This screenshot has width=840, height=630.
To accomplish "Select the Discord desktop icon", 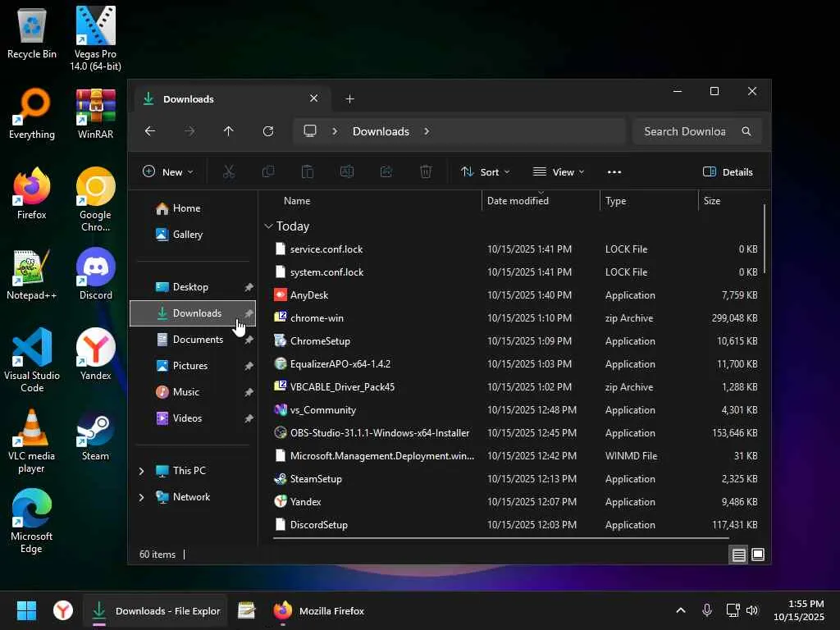I will click(95, 274).
